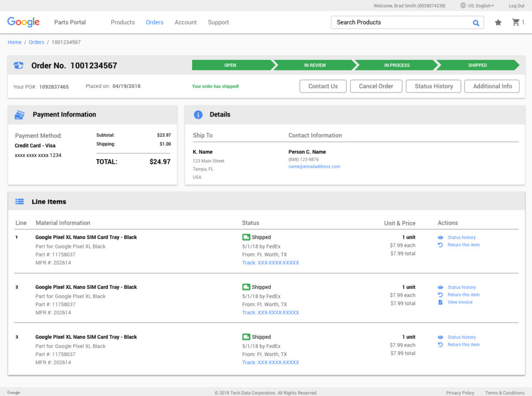Click the globe language icon

[x=463, y=5]
